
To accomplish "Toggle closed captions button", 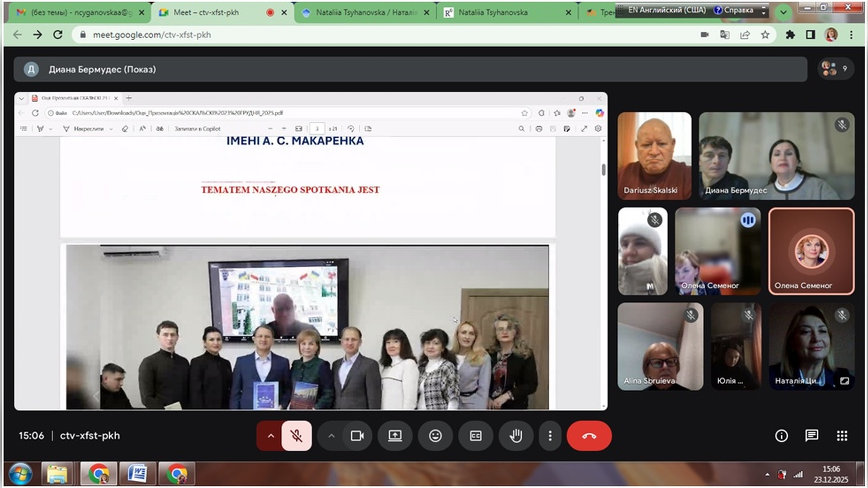I will click(x=476, y=436).
